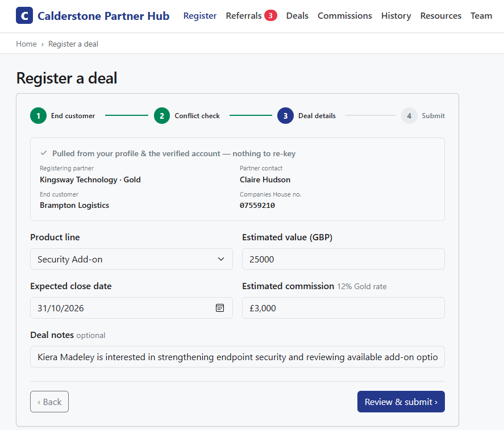The image size is (504, 430).
Task: Click the Product line field label
Action: (x=55, y=237)
